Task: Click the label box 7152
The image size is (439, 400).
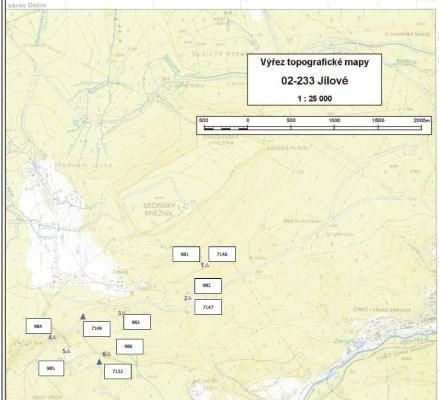Action: point(118,371)
